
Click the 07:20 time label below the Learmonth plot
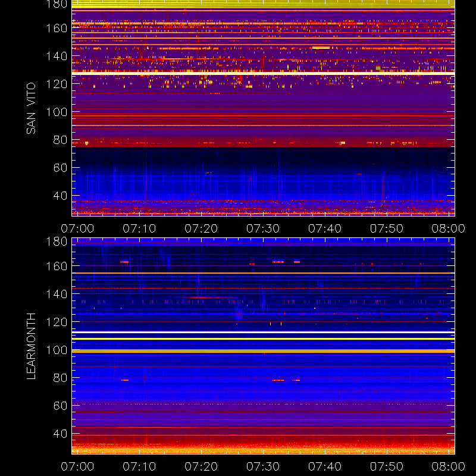coord(201,466)
